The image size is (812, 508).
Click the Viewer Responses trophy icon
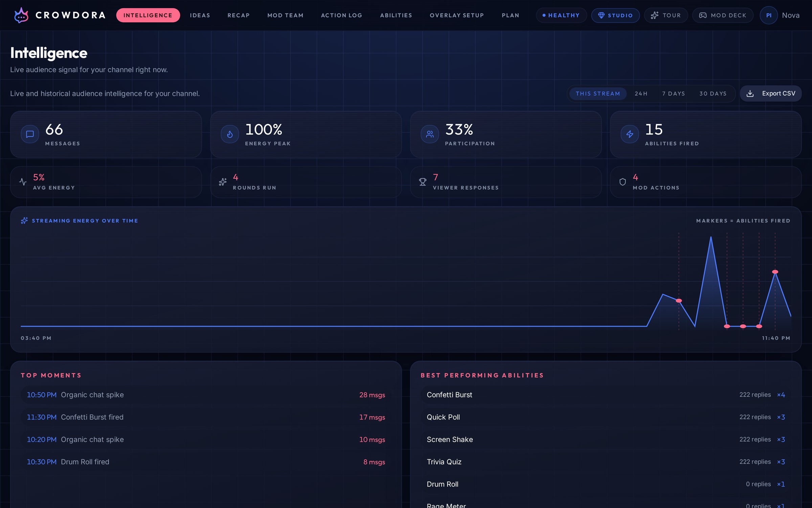(423, 182)
